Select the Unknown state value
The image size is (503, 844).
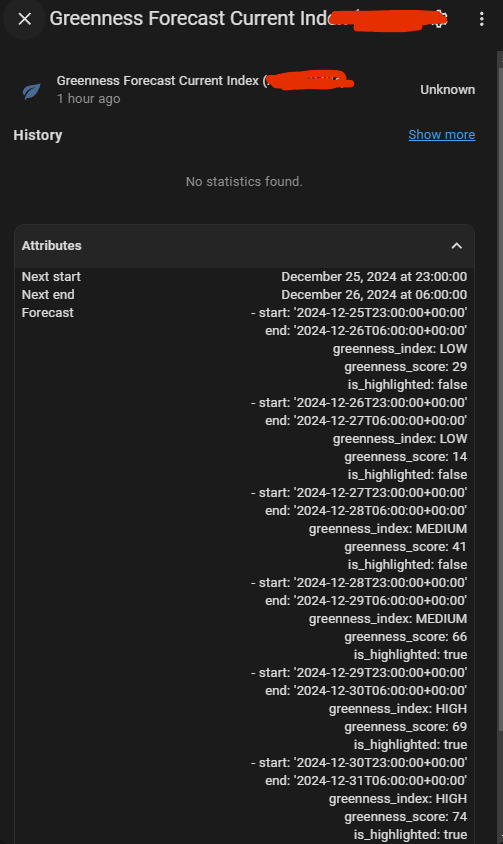pos(448,90)
